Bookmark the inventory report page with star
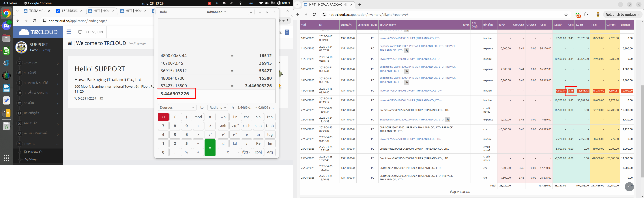 click(x=566, y=14)
